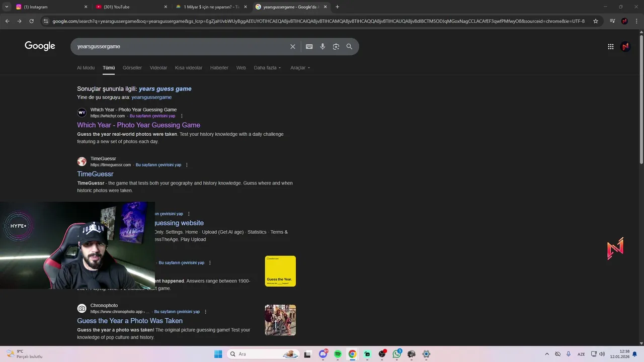
Task: Open Which Year - Photo Year Guessing Game
Action: (138, 125)
